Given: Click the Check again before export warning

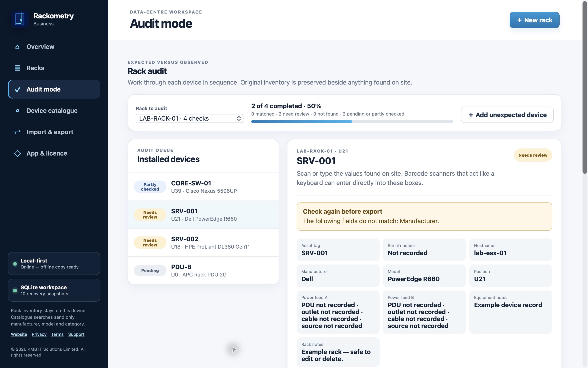Looking at the screenshot, I should tap(424, 216).
